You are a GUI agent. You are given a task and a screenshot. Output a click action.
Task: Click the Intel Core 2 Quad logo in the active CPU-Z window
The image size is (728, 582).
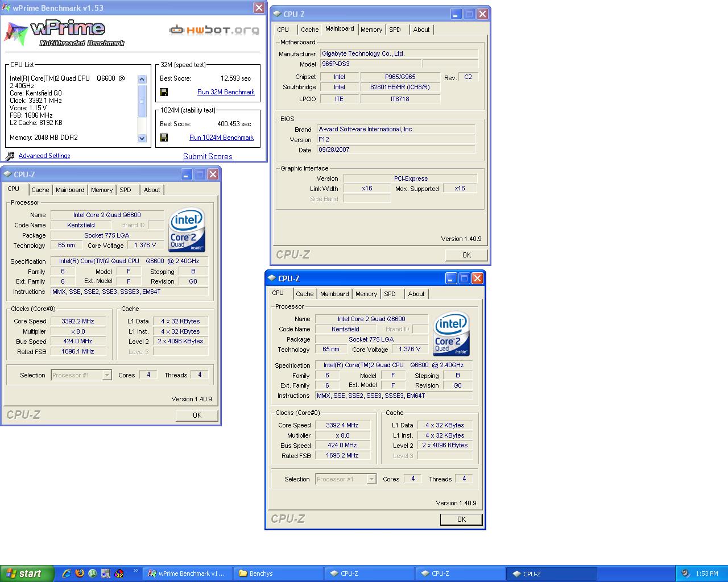pyautogui.click(x=452, y=334)
